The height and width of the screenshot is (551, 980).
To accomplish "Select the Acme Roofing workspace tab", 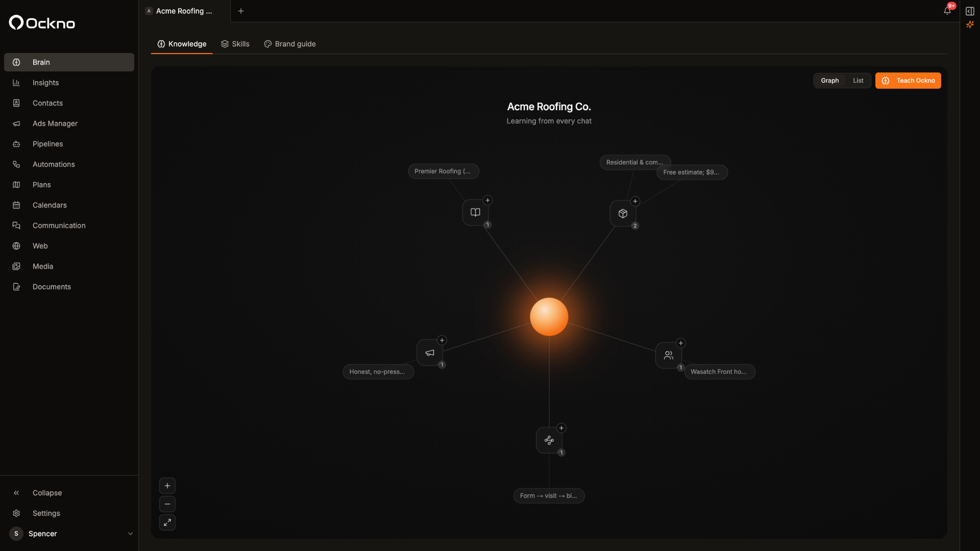I will tap(184, 11).
